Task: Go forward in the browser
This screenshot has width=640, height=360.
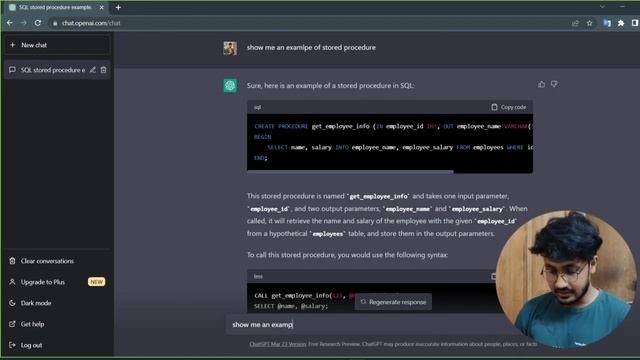Action: [24, 23]
